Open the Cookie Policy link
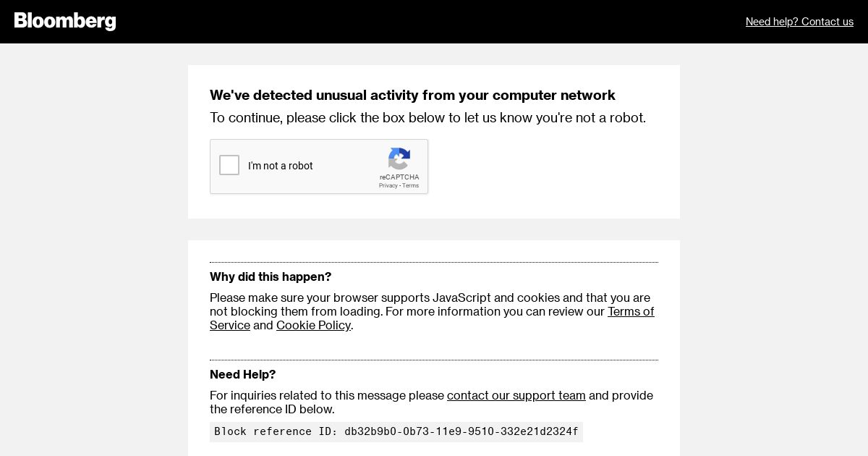Screen dimensions: 868x456 (313, 325)
